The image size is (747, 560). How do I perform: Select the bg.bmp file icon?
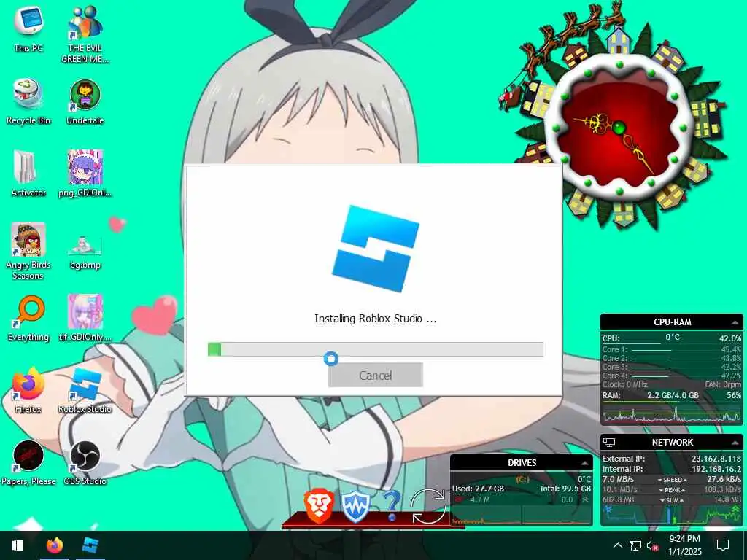(x=85, y=252)
